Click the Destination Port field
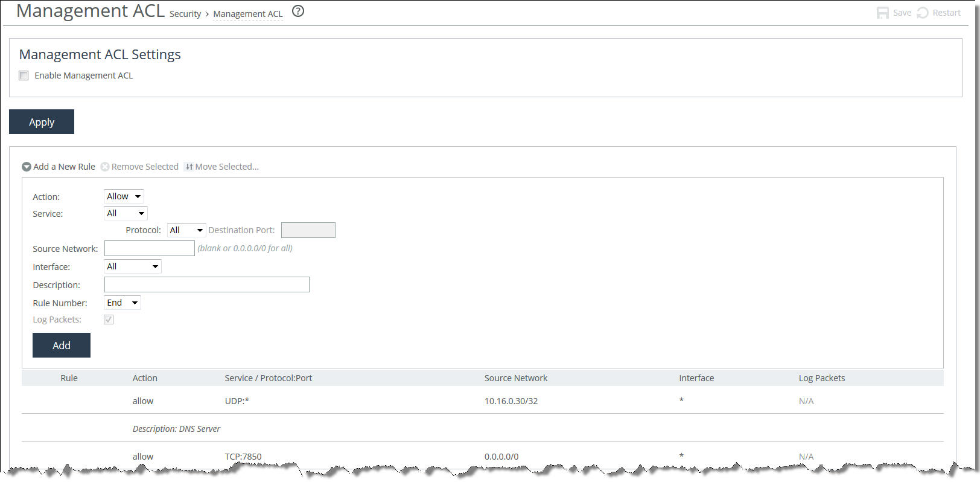 point(308,230)
